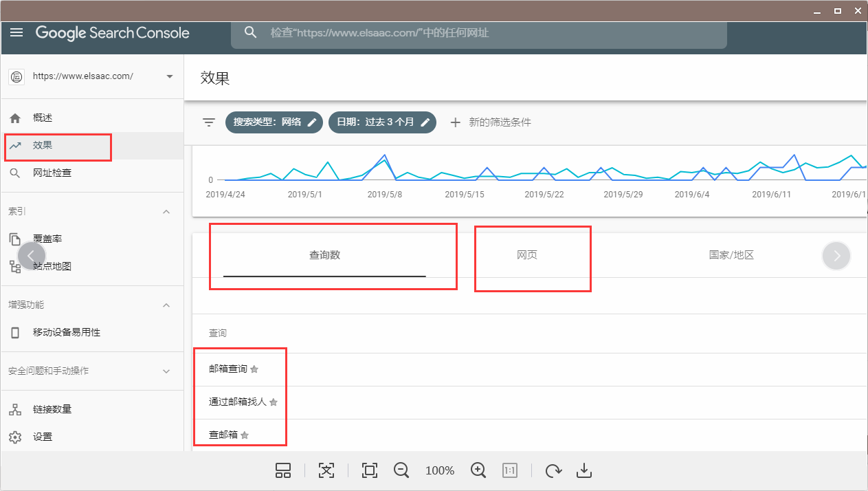Click viewer thumbnail layout icon

click(283, 470)
